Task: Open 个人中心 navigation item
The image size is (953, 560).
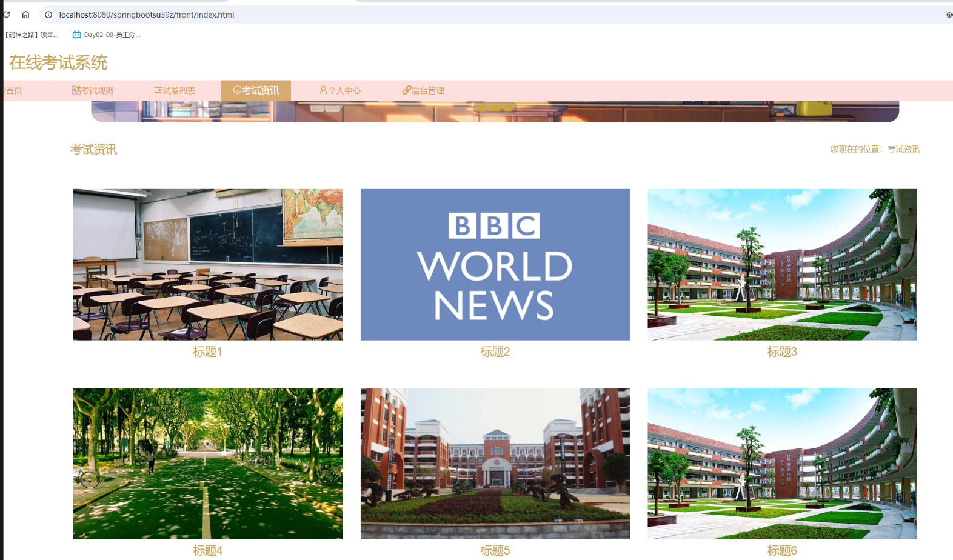Action: tap(340, 90)
